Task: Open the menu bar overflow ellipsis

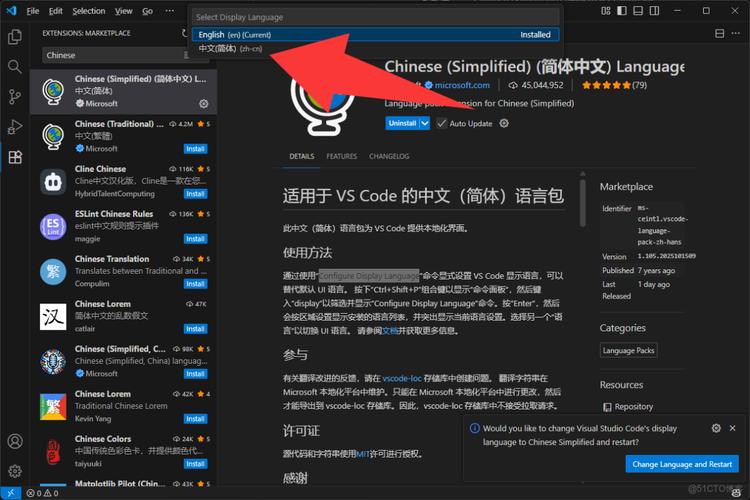Action: click(x=170, y=11)
